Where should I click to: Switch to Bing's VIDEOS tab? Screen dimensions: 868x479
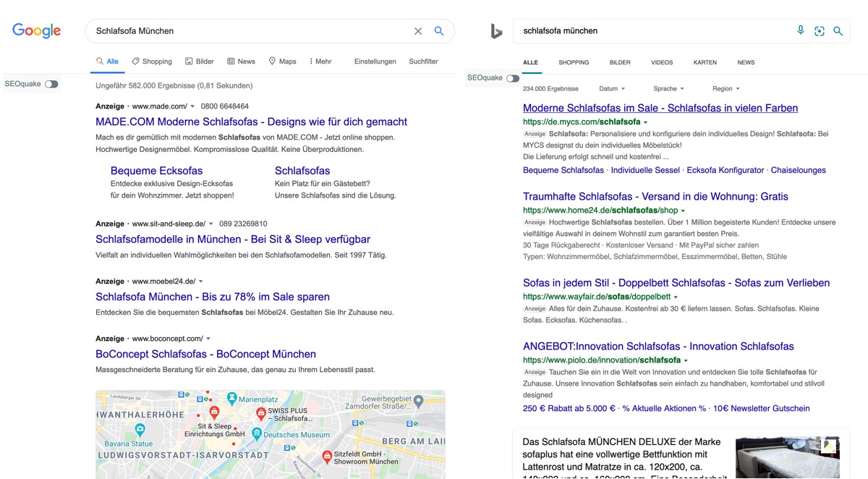662,63
